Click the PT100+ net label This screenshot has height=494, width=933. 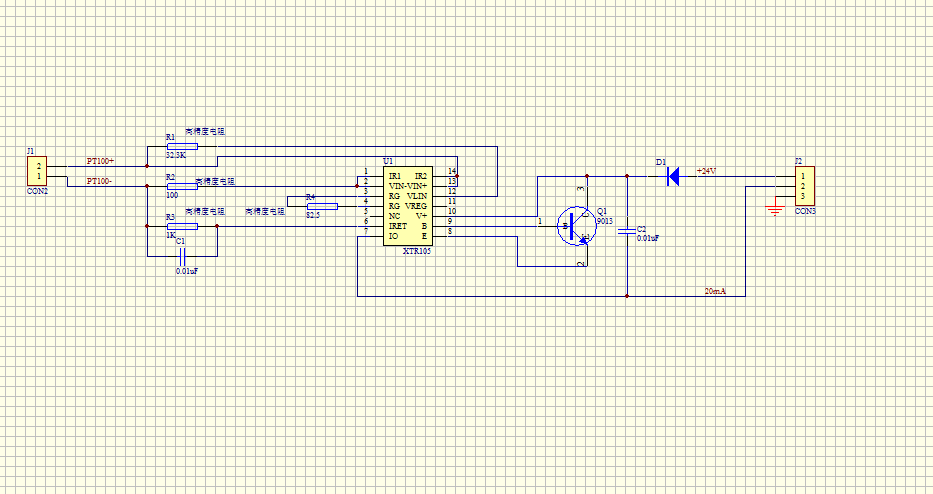(x=101, y=161)
